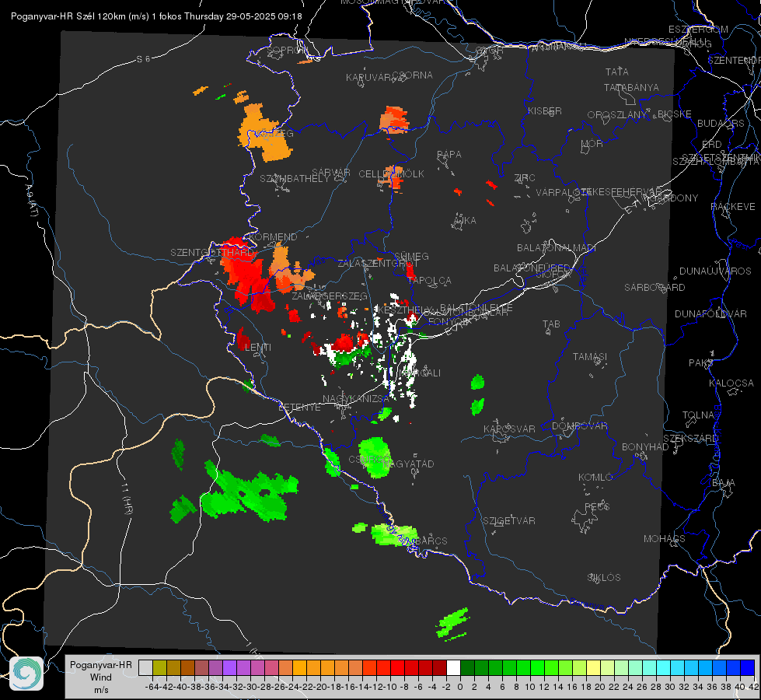The height and width of the screenshot is (700, 761).
Task: Click the ZIRC city label
Action: [525, 178]
